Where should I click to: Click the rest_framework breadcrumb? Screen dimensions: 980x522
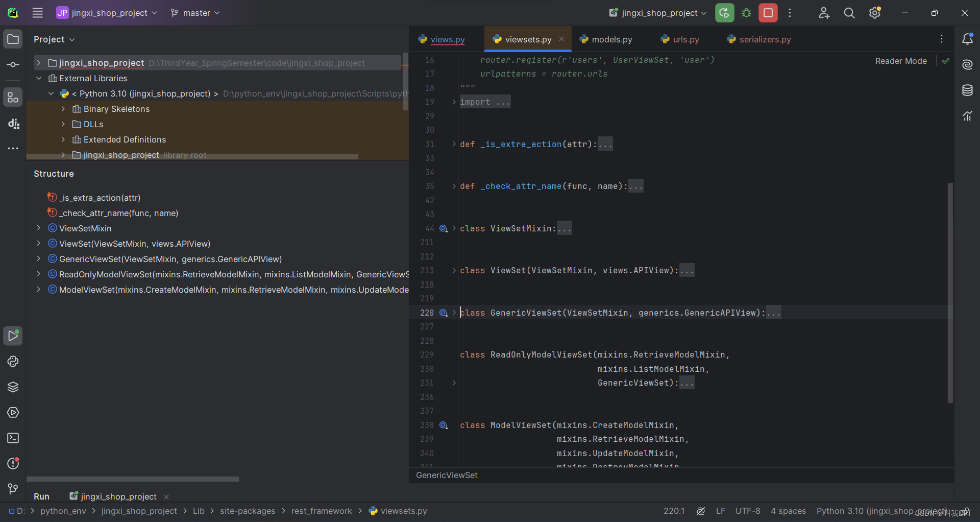pos(322,511)
